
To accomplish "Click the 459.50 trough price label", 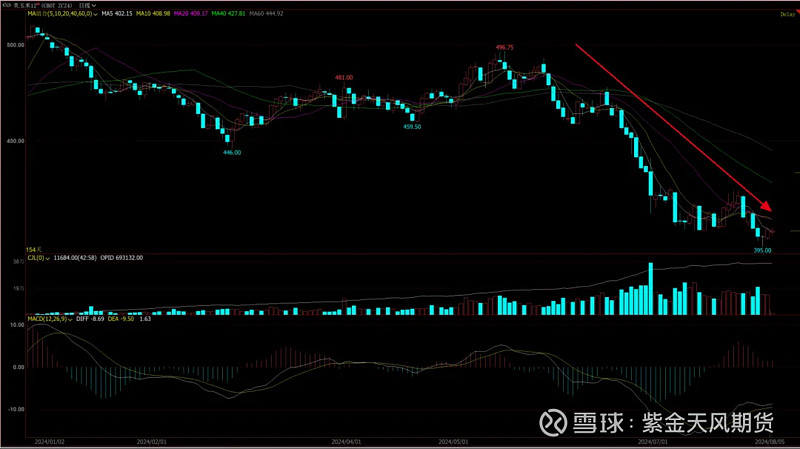I will coord(411,127).
